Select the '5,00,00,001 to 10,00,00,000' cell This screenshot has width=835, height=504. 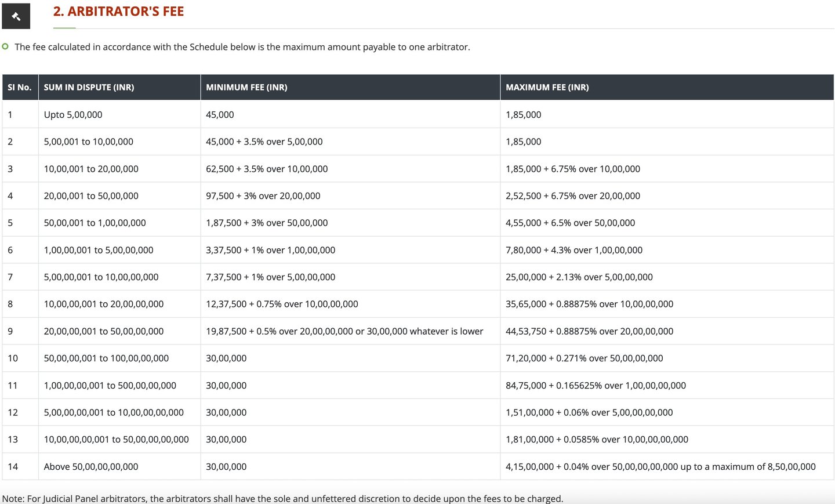119,277
